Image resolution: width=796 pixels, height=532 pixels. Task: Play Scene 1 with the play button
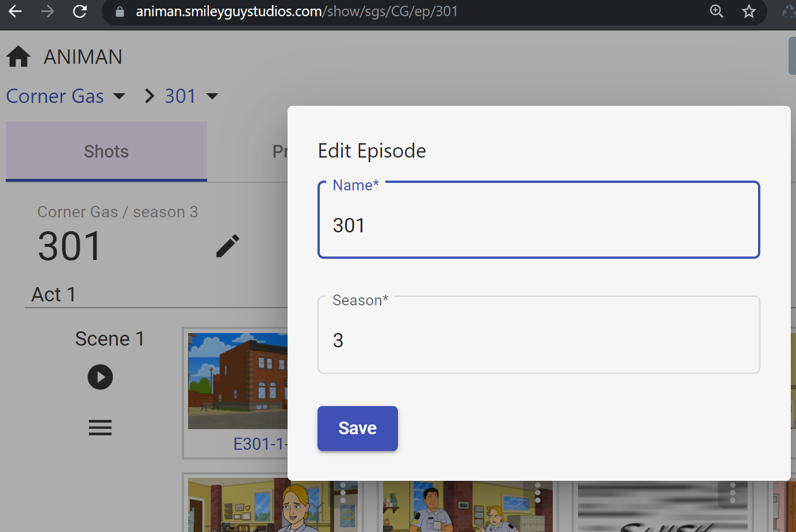pyautogui.click(x=100, y=377)
